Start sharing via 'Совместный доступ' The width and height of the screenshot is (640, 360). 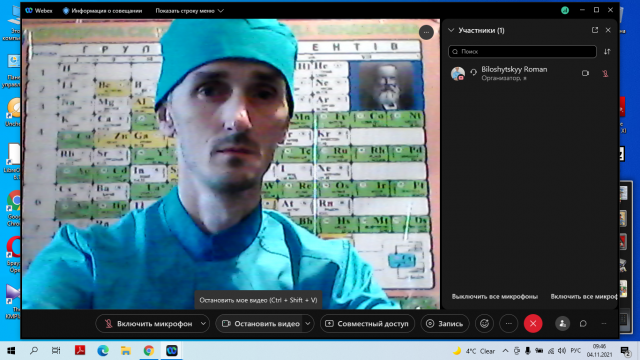[367, 324]
